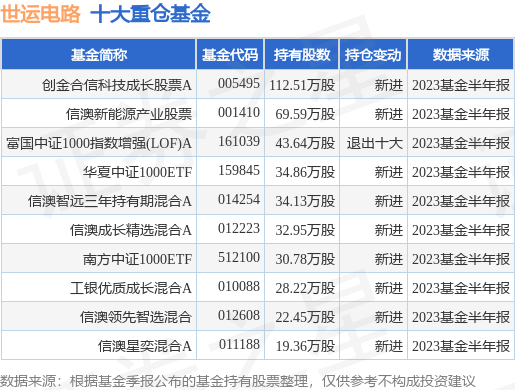The height and width of the screenshot is (390, 515).
Task: Open 富国中证1000指数增强(LOF)A row
Action: [257, 143]
